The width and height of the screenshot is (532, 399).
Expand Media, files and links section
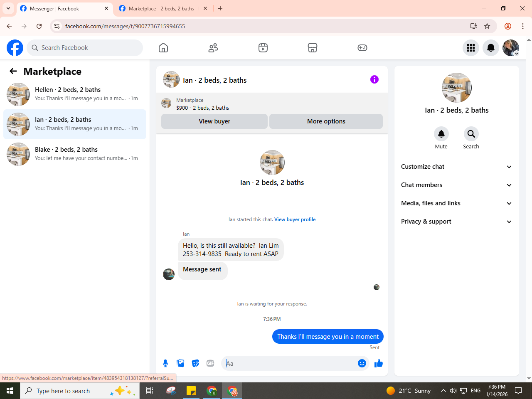(x=457, y=203)
